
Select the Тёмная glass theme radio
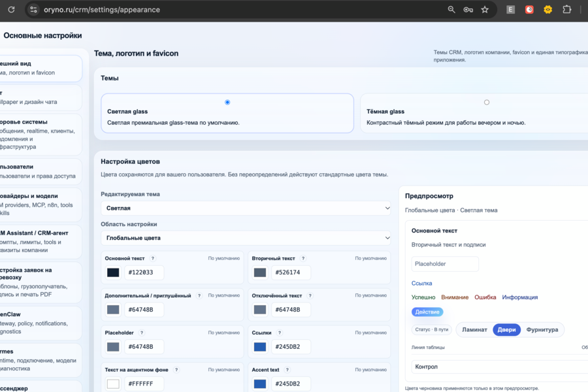[x=486, y=102]
